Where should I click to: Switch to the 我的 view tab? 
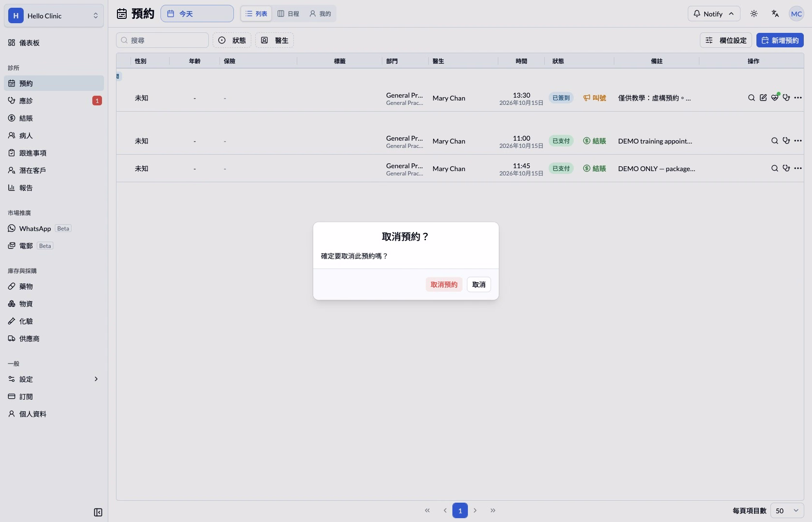click(x=320, y=14)
